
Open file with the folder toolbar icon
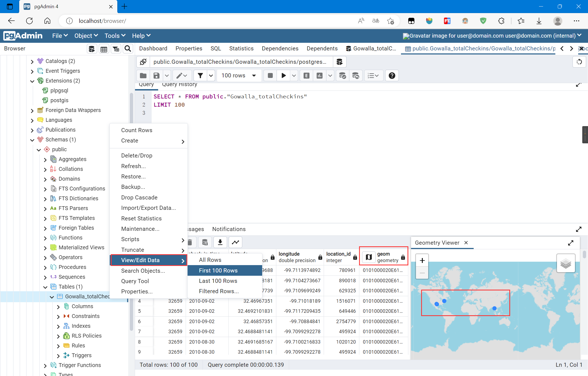143,75
